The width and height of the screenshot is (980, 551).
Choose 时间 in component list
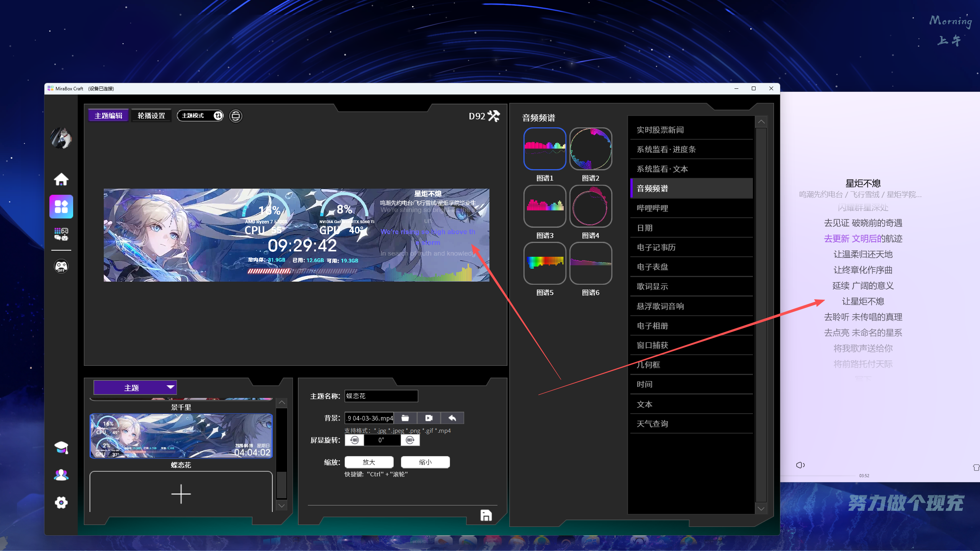click(x=691, y=385)
